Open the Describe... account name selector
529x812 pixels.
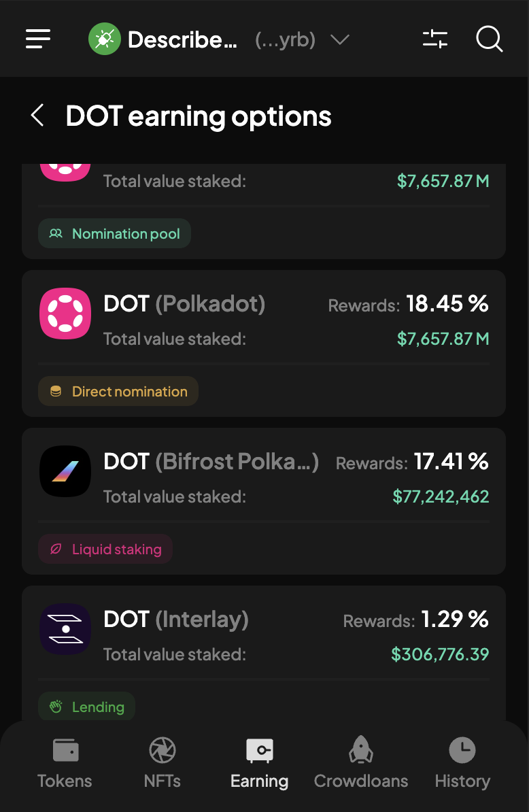pos(183,39)
